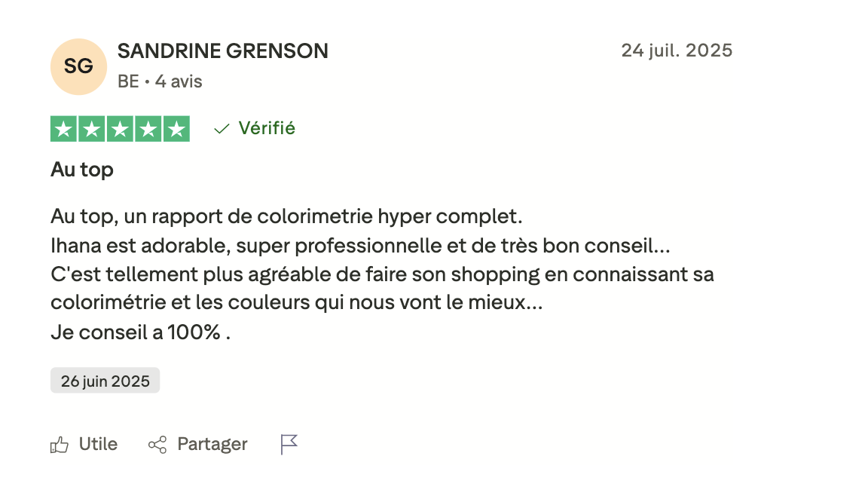Click the second green rating star

coord(91,129)
